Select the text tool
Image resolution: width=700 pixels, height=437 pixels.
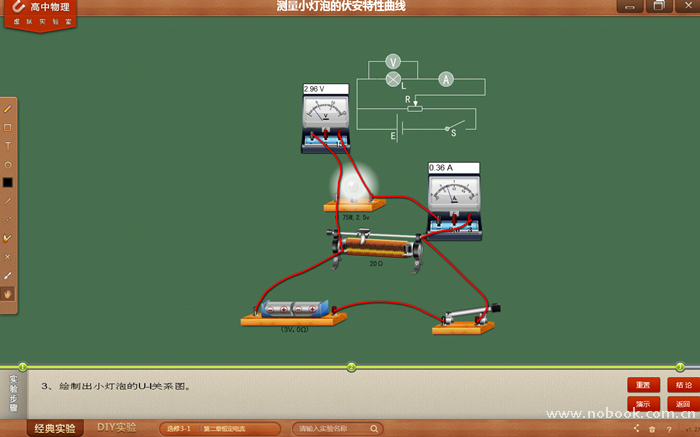8,146
